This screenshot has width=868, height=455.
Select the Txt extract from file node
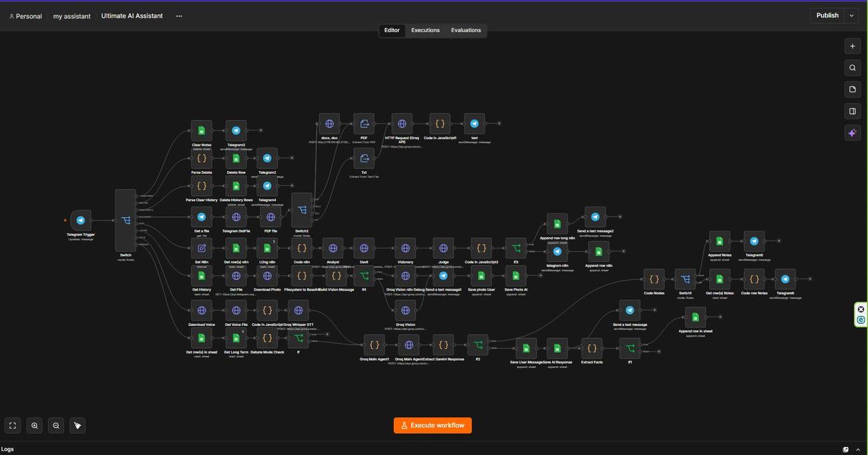pyautogui.click(x=364, y=158)
